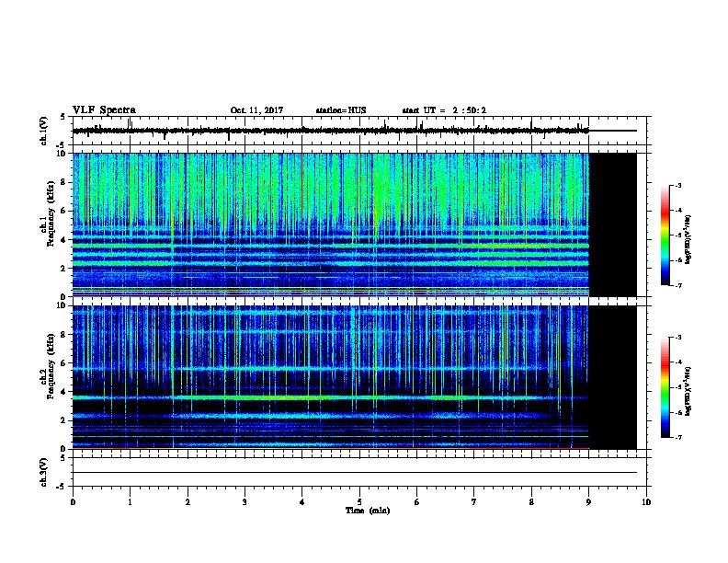The image size is (728, 563).
Task: Click the time axis tick label "7" minutes
Action: click(x=474, y=501)
